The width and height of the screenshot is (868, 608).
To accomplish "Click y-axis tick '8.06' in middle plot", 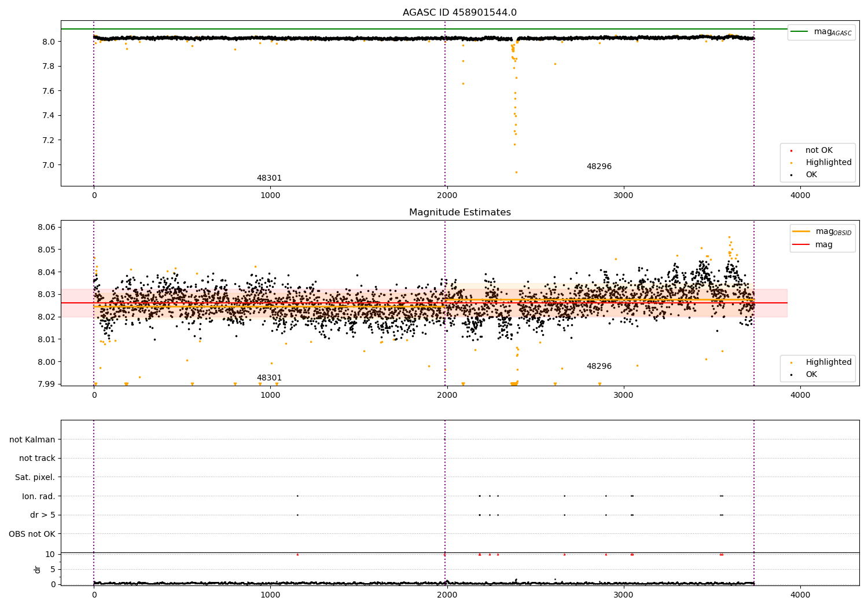I will [47, 227].
